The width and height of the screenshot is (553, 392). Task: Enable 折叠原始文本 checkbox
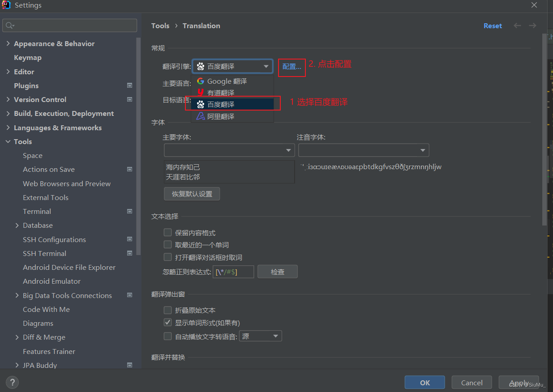(168, 310)
